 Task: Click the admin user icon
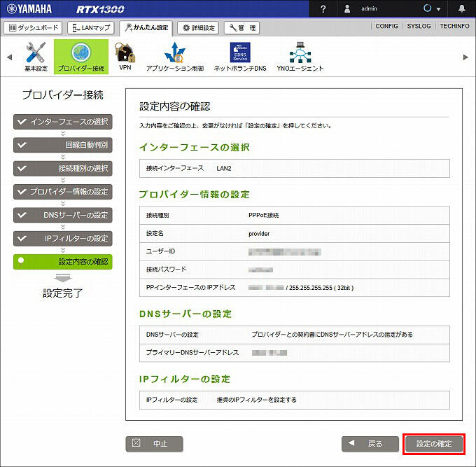tap(347, 9)
